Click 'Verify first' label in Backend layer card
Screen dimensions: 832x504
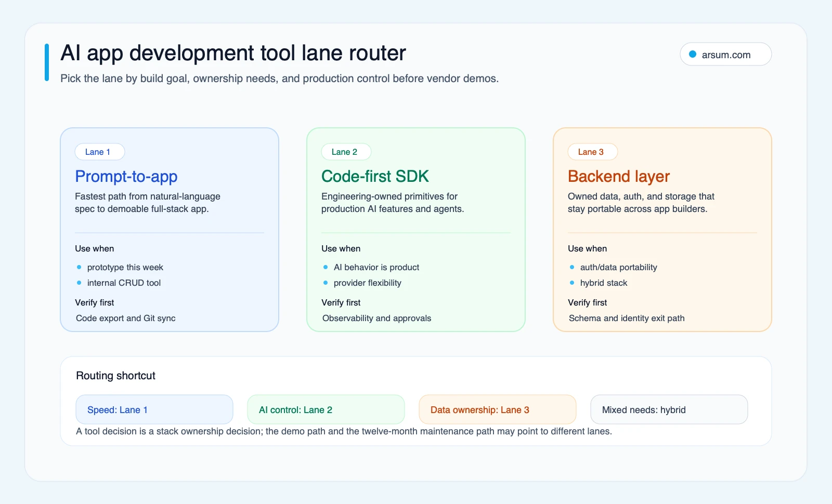point(588,302)
